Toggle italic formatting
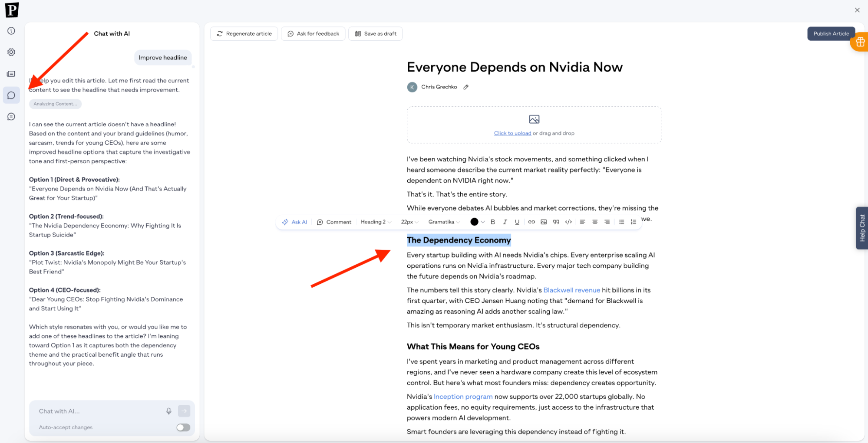Viewport: 868px width, 443px height. coord(505,222)
